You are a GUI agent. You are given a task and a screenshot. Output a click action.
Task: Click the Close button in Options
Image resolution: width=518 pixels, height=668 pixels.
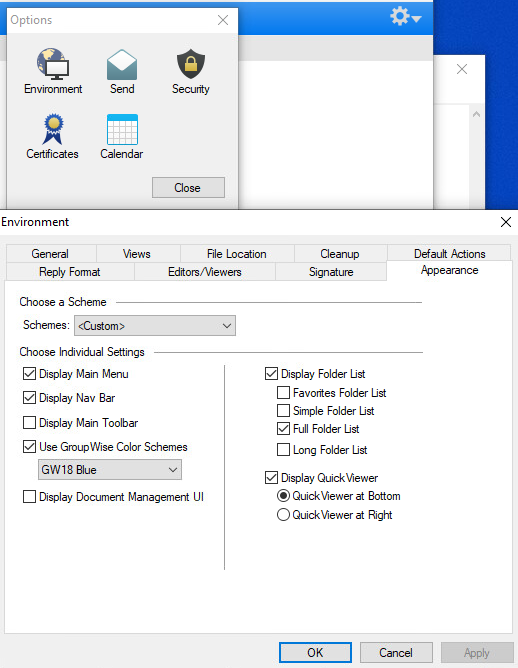[188, 188]
